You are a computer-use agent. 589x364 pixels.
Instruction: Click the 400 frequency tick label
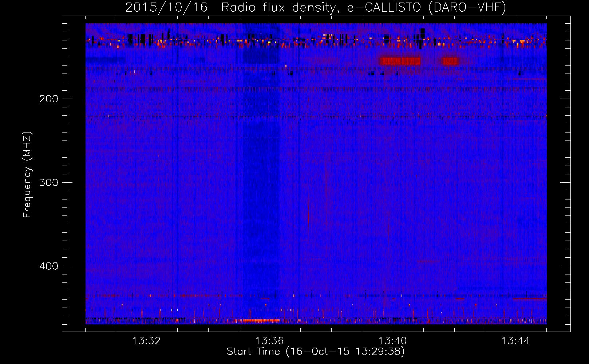point(49,266)
